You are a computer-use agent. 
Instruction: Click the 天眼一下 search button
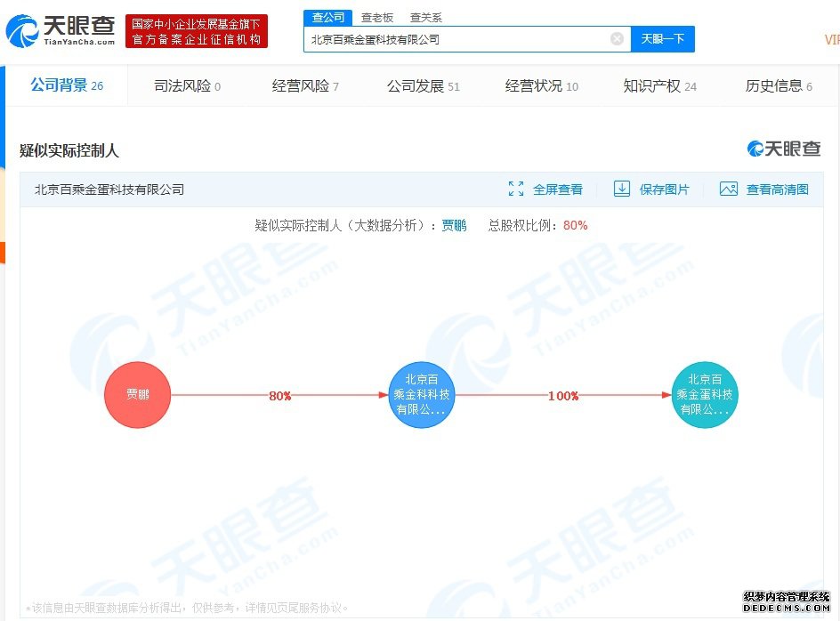[x=663, y=39]
